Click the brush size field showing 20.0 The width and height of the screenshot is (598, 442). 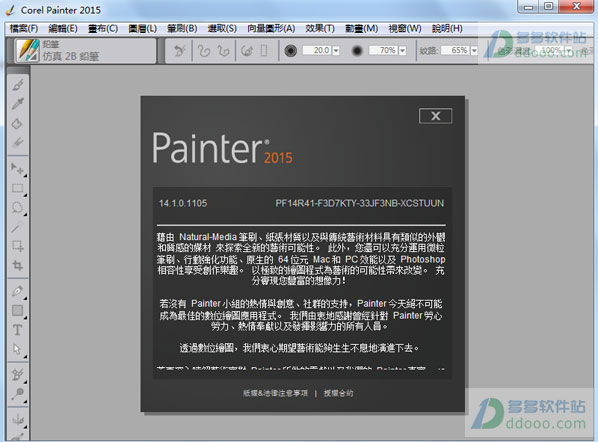click(x=317, y=50)
